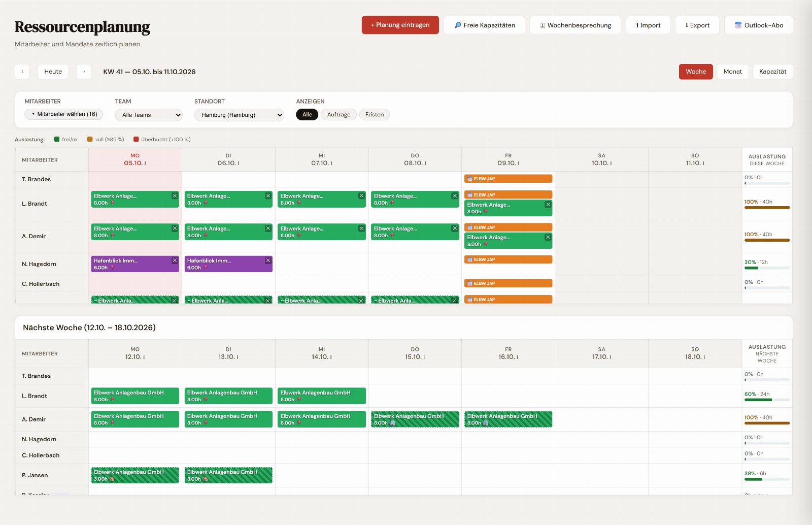Delete N. Hagedorn's Tuesday Hafenblick booking
The width and height of the screenshot is (812, 525).
pos(268,260)
